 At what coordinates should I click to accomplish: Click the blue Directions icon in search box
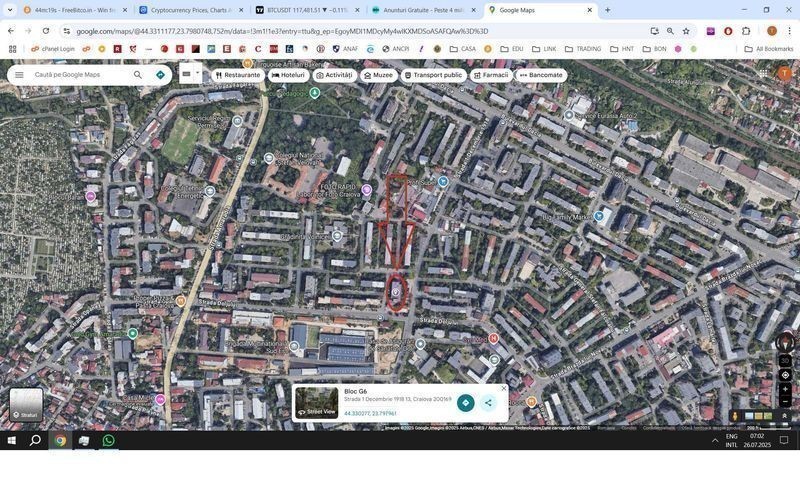(160, 75)
